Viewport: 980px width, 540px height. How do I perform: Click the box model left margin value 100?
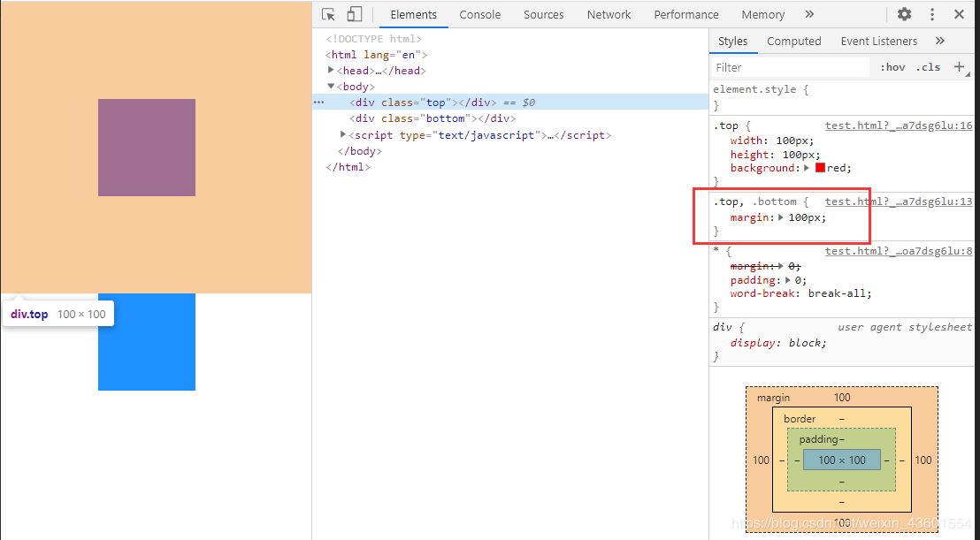point(761,460)
